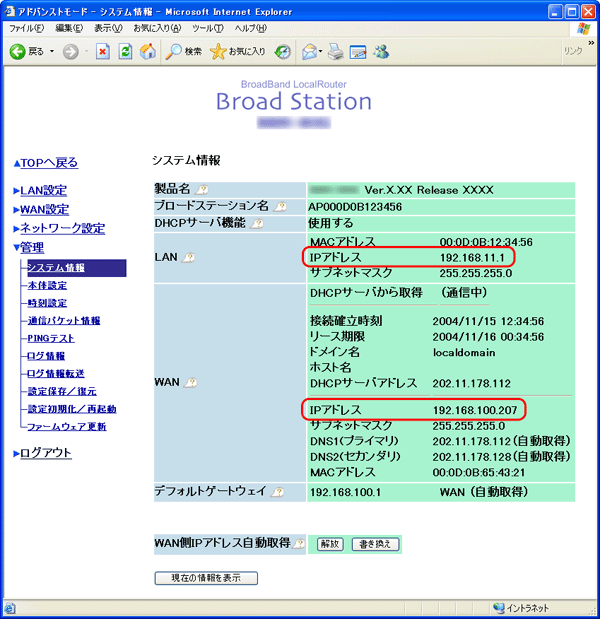Open the PINGテスト link
Image resolution: width=600 pixels, height=619 pixels.
(x=51, y=338)
